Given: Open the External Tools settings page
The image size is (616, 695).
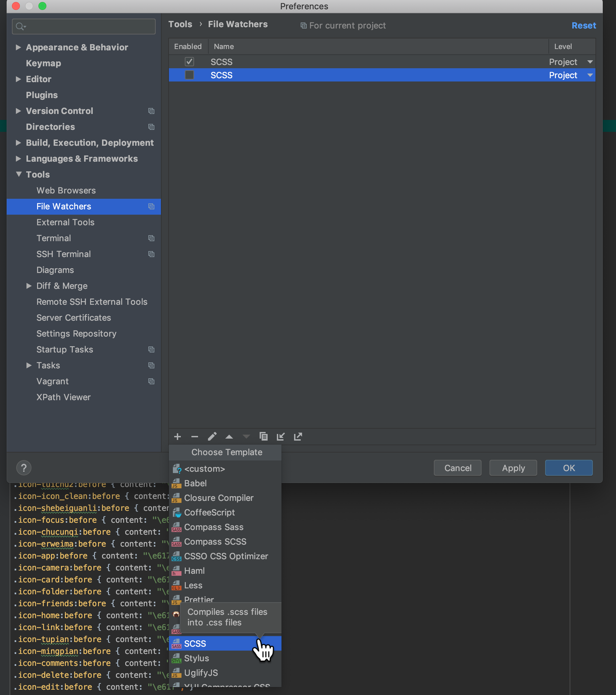Looking at the screenshot, I should 65,222.
